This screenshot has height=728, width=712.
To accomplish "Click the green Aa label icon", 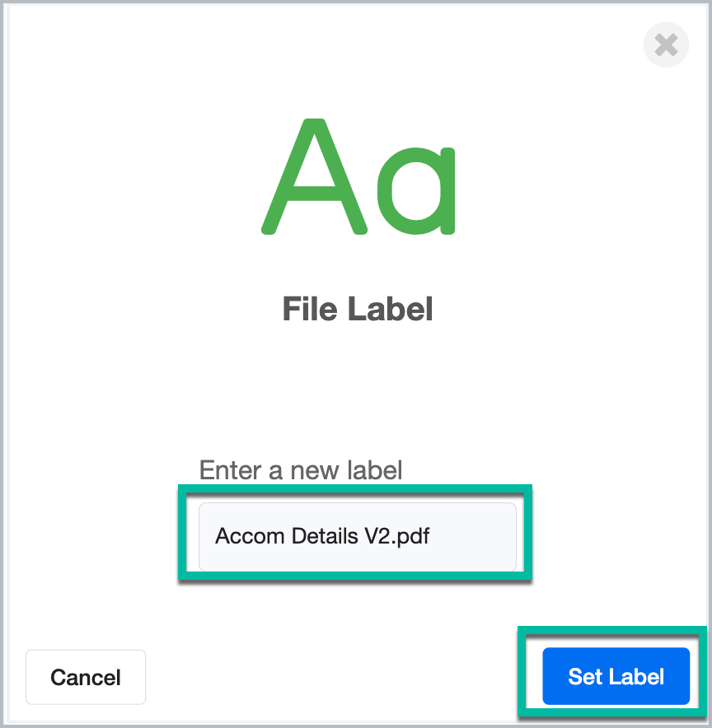I will coord(358,176).
